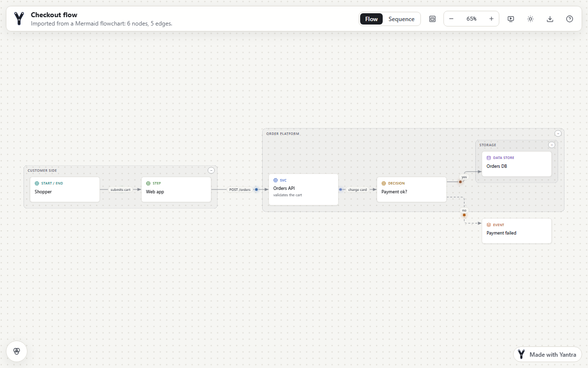Viewport: 588px width, 368px height.
Task: Click the 'Imported from a Mermaid flowchart' subtitle
Action: tap(101, 23)
